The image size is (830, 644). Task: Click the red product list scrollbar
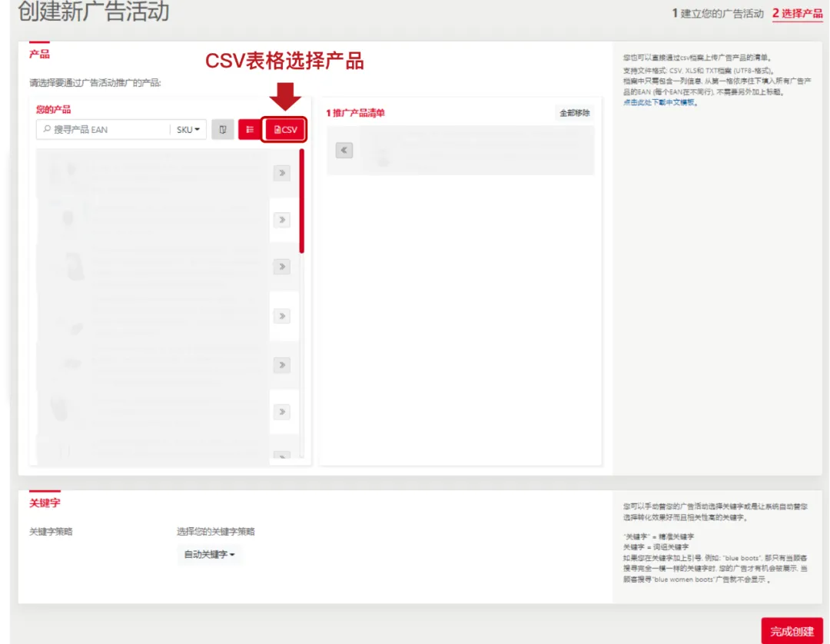pos(302,201)
